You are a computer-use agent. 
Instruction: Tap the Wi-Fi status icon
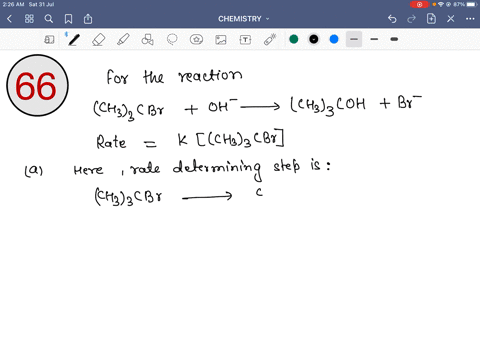click(441, 4)
